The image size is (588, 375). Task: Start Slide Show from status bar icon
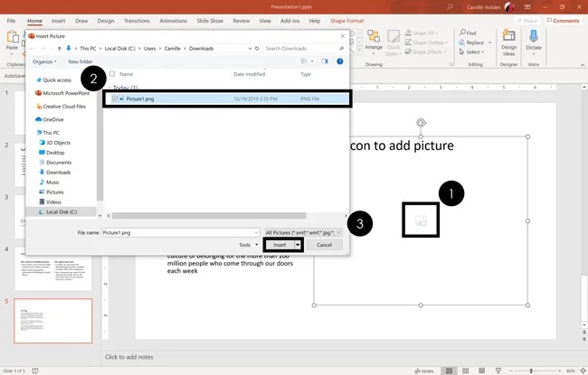click(x=498, y=370)
